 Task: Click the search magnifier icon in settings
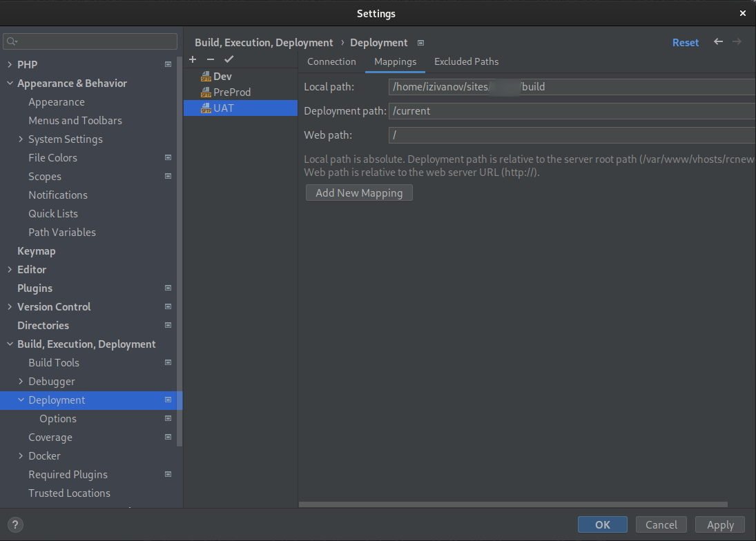click(12, 41)
